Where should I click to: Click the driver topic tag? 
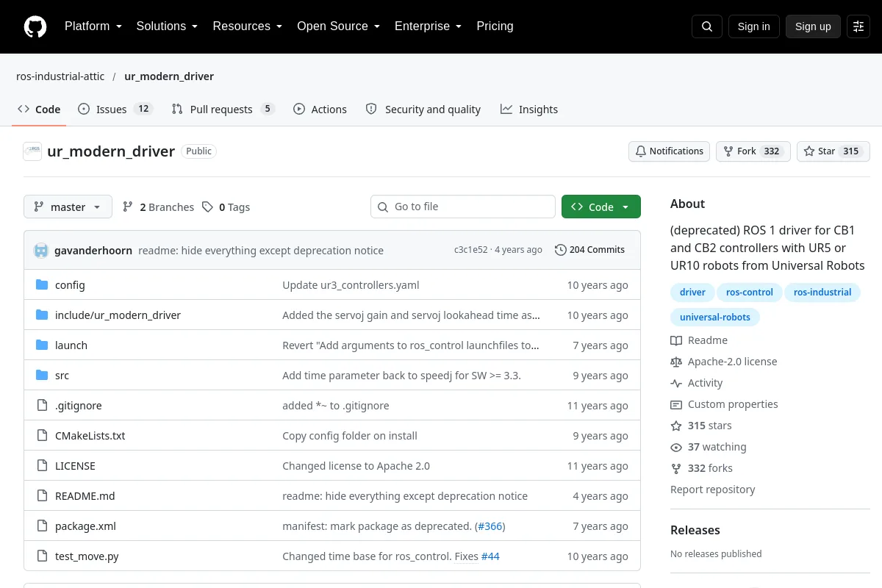692,293
